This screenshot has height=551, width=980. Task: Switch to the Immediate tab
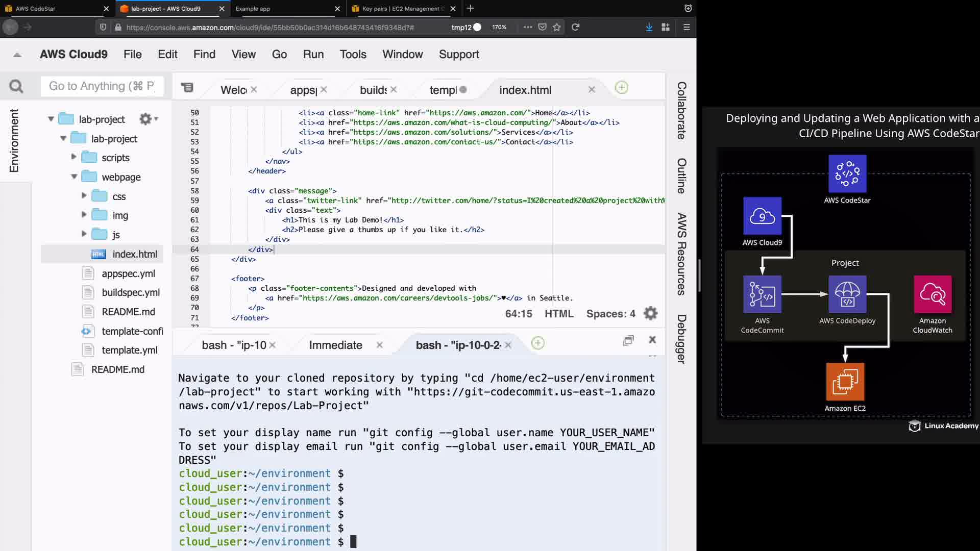tap(335, 345)
